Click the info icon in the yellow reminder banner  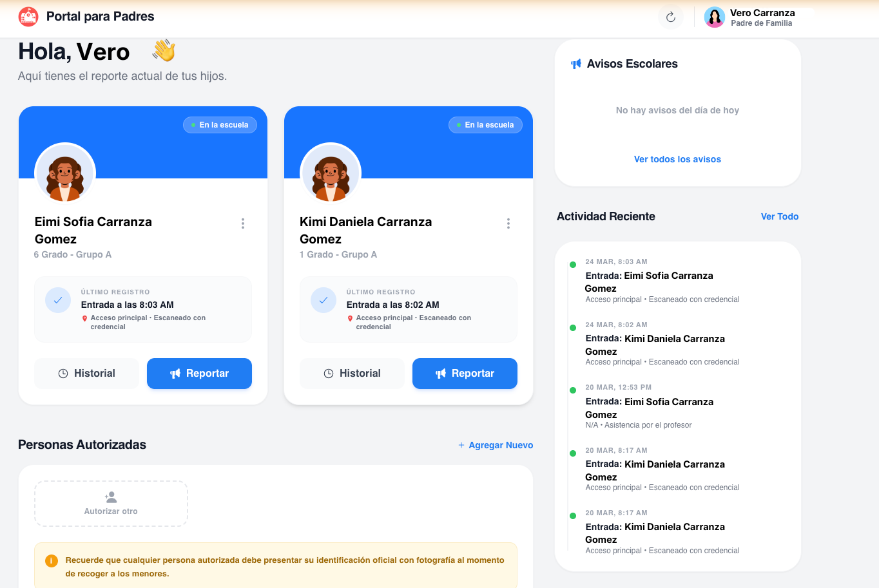coord(51,561)
